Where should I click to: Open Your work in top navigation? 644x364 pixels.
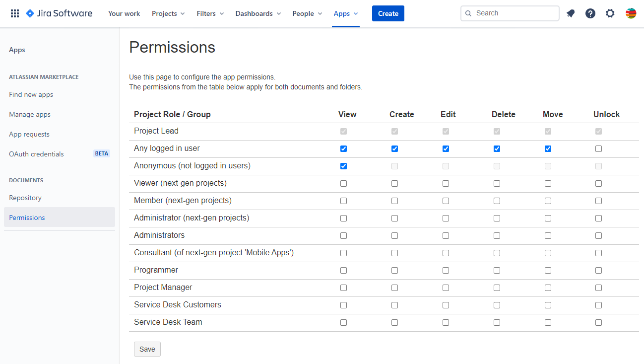coord(124,13)
